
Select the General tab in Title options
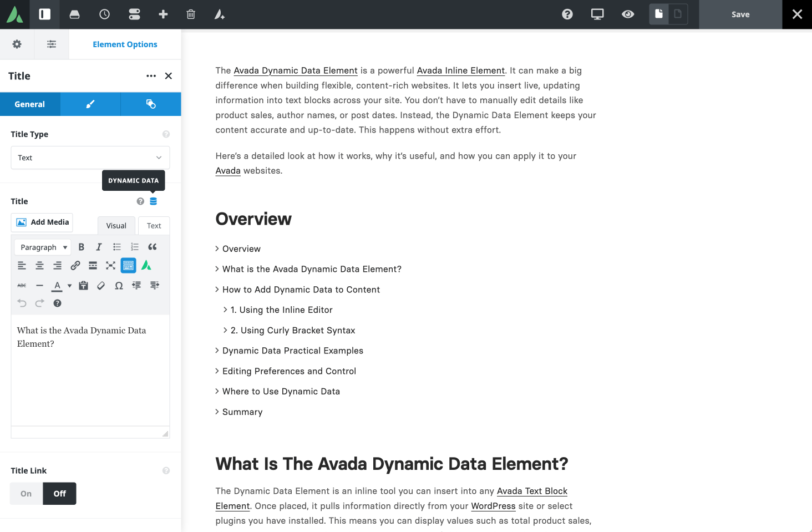tap(30, 104)
